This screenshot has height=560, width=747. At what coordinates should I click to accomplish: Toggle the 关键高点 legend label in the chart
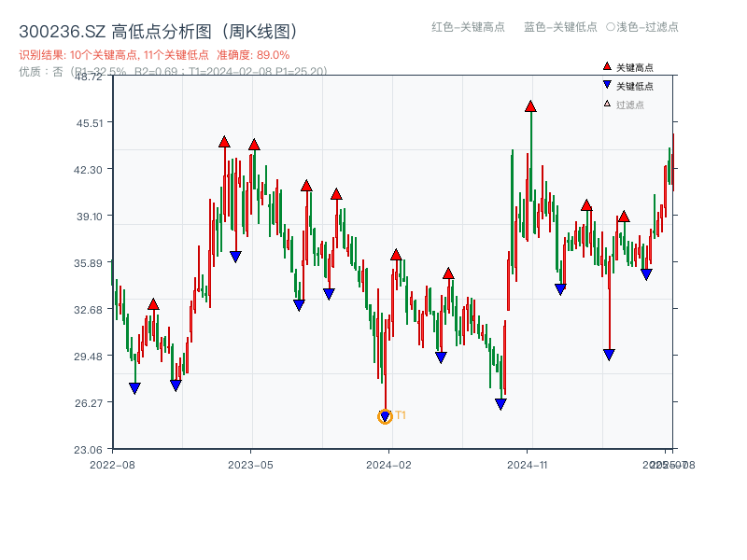(x=635, y=67)
